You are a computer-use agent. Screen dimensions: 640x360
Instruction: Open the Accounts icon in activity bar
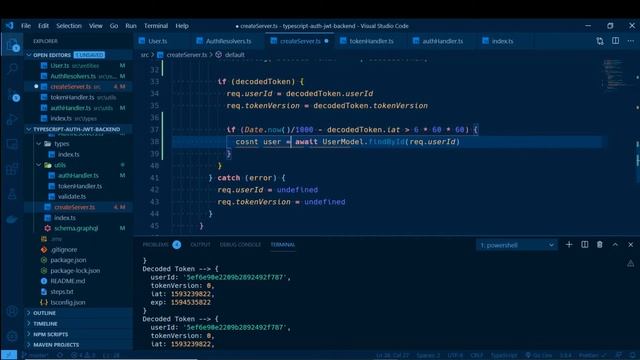point(12,311)
